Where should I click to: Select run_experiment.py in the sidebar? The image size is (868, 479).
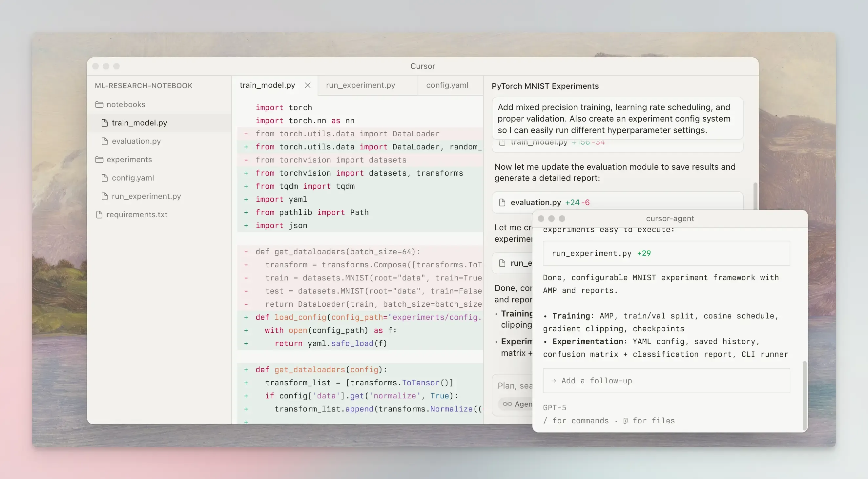(146, 196)
